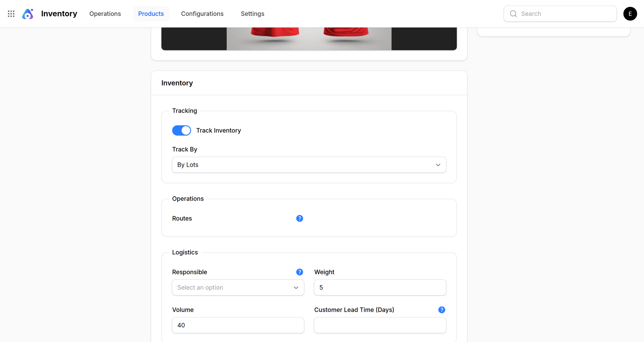
Task: Click the Inventory app title link
Action: point(59,14)
